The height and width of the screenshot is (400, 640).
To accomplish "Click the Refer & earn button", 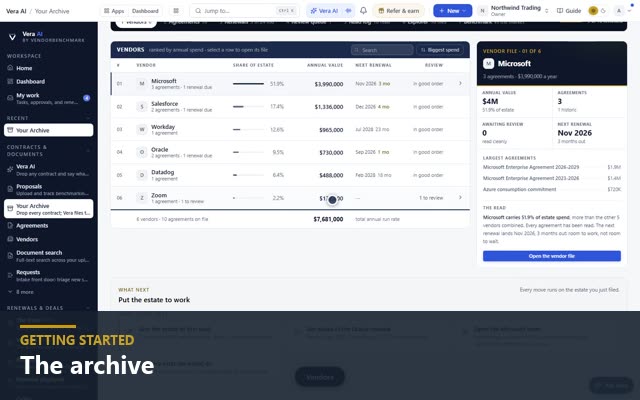I will pyautogui.click(x=399, y=11).
